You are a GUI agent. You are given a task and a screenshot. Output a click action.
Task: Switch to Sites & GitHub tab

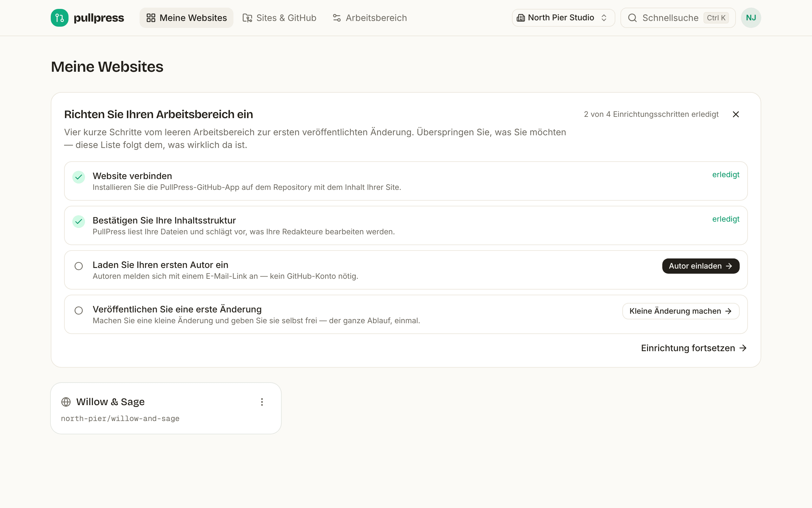279,18
